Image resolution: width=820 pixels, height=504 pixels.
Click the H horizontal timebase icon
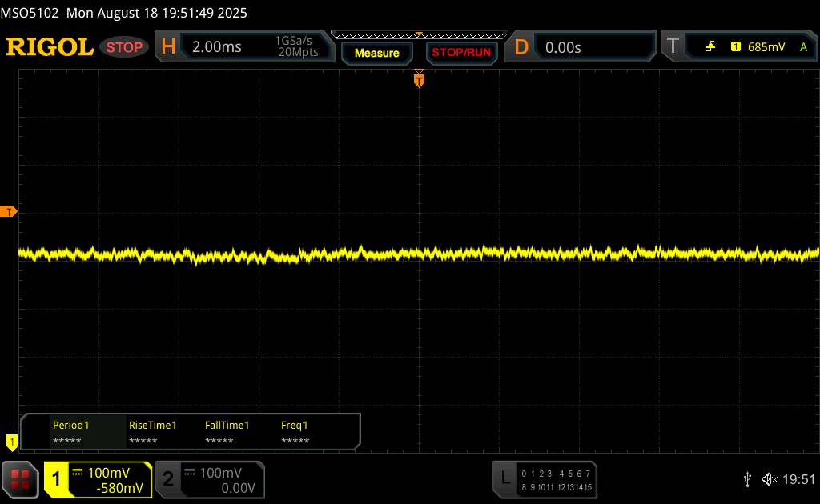[x=168, y=47]
